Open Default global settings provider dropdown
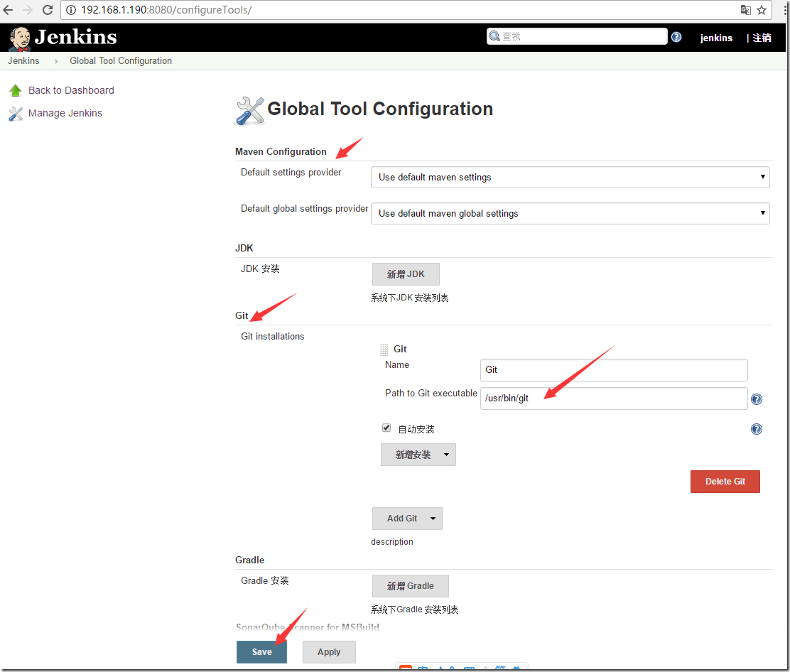 570,214
